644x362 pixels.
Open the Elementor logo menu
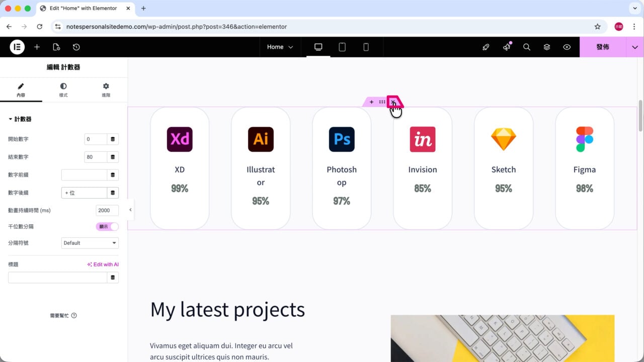coord(17,47)
